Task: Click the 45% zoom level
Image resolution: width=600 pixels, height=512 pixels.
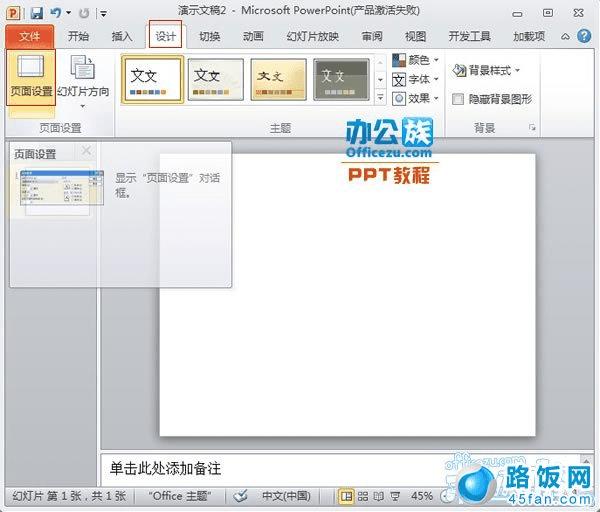Action: coord(422,496)
